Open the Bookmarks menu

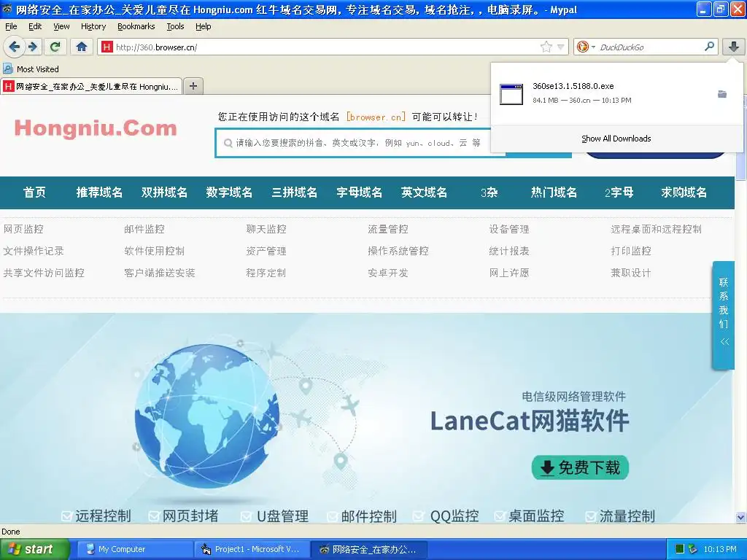click(136, 26)
